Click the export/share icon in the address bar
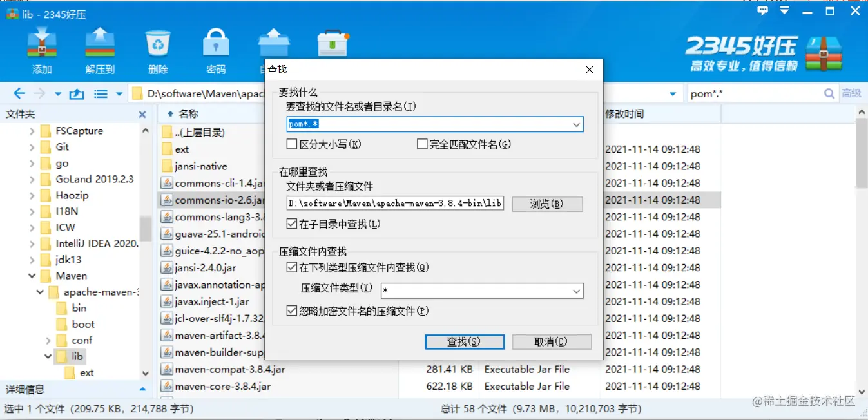This screenshot has width=868, height=420. click(x=76, y=93)
